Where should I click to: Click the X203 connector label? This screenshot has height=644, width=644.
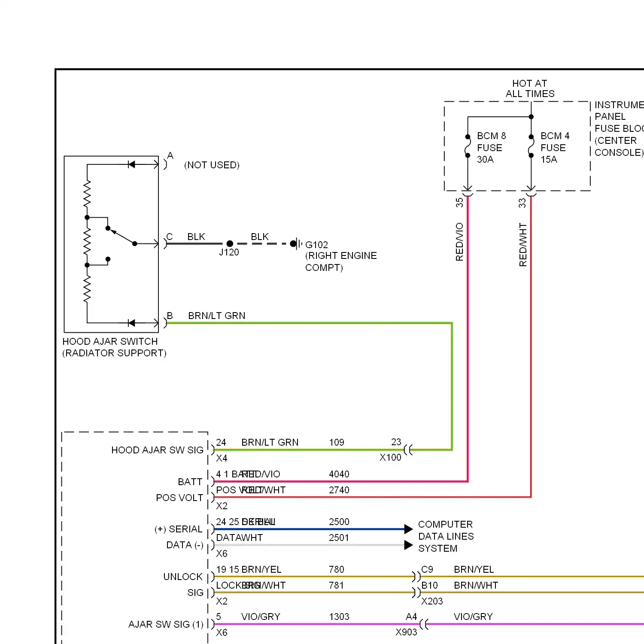[432, 601]
